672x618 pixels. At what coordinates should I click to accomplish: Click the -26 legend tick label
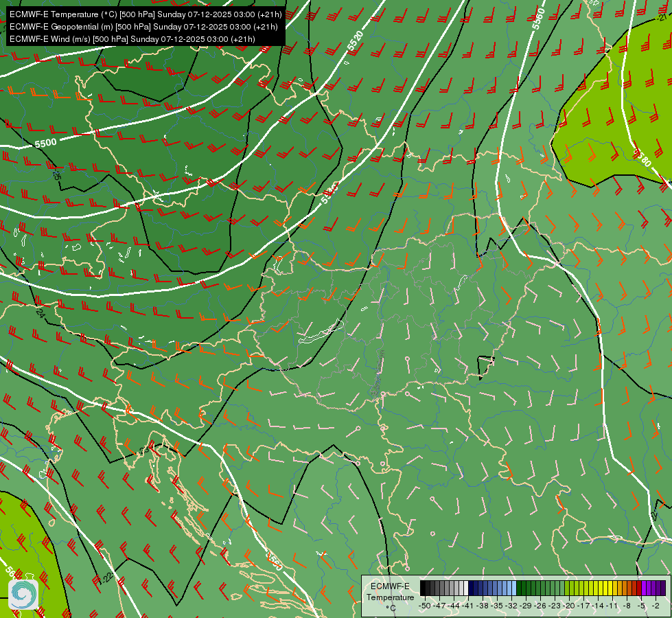coord(540,606)
